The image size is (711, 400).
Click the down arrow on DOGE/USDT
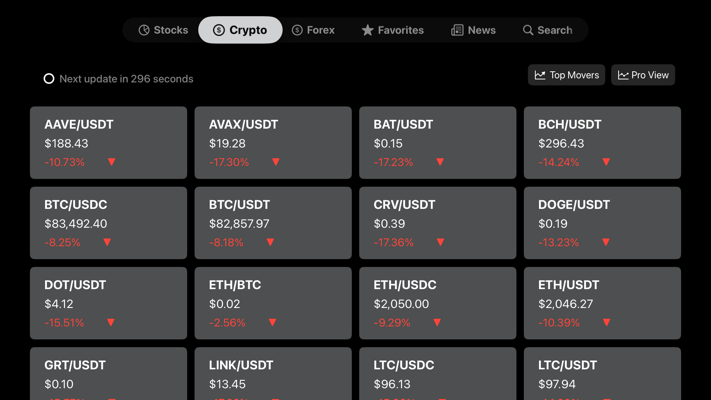pos(606,242)
